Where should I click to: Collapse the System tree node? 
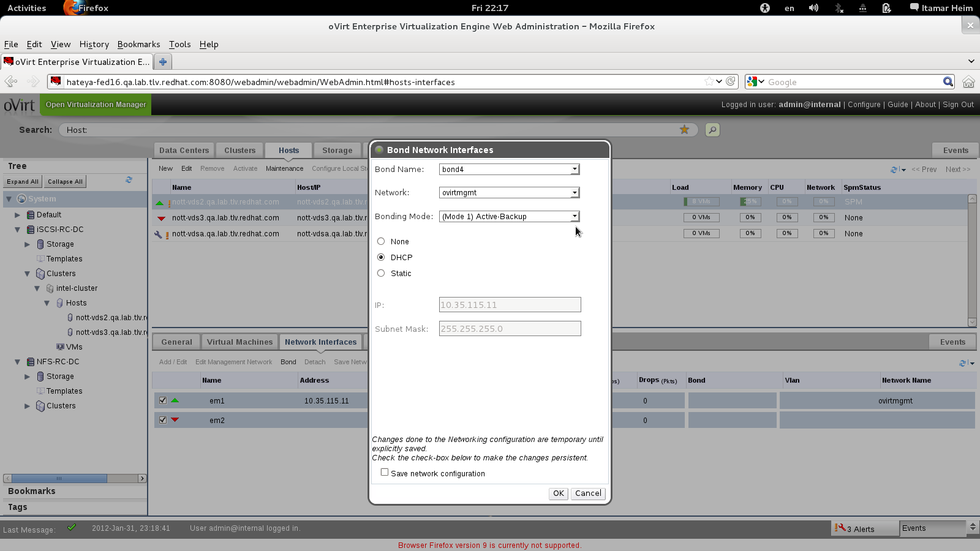pyautogui.click(x=9, y=199)
